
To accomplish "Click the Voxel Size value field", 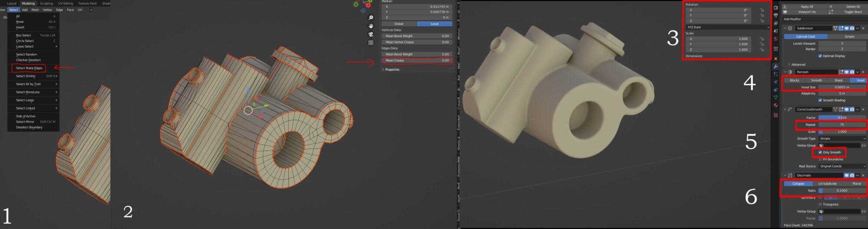I will [x=842, y=87].
